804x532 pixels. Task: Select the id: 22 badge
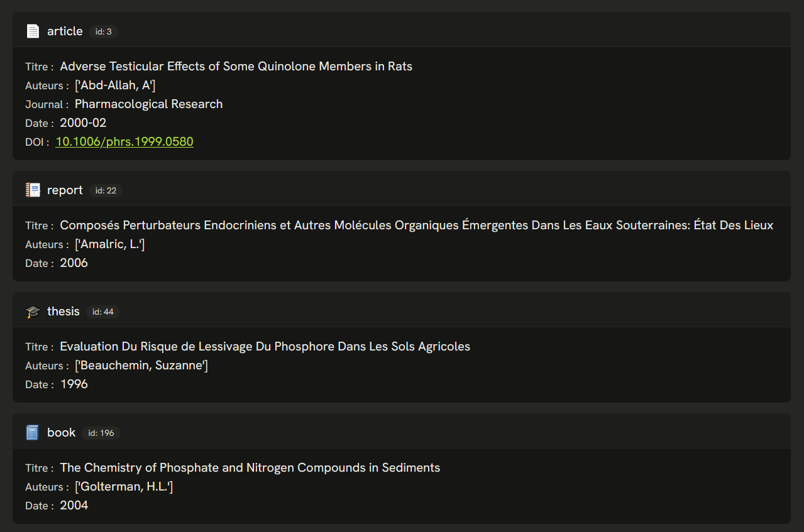[106, 190]
